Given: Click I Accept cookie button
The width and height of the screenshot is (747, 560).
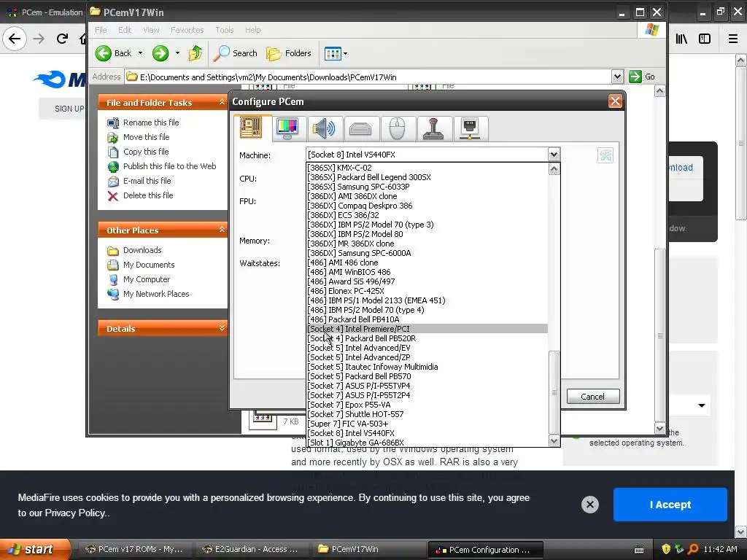Looking at the screenshot, I should pos(670,505).
